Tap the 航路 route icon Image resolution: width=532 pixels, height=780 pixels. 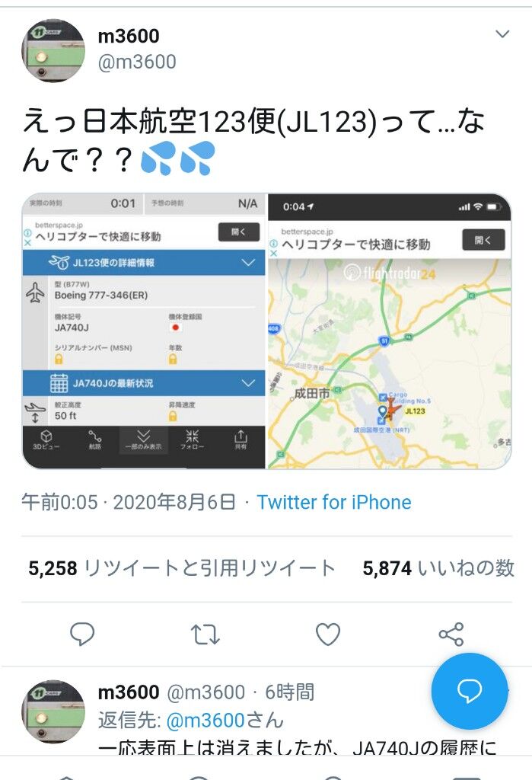(x=94, y=440)
